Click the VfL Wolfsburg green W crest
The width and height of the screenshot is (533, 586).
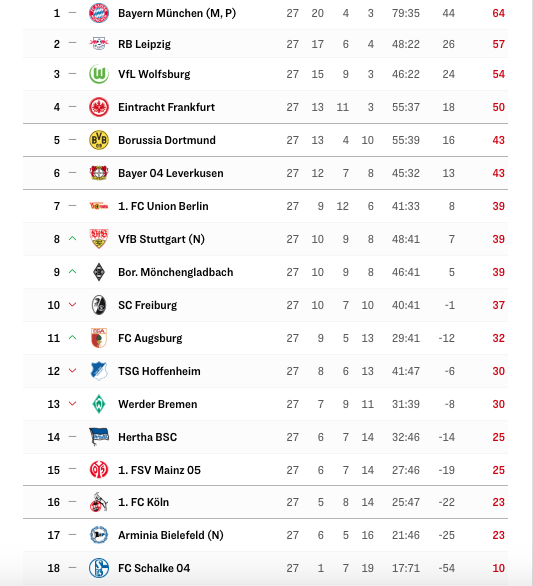pyautogui.click(x=99, y=74)
